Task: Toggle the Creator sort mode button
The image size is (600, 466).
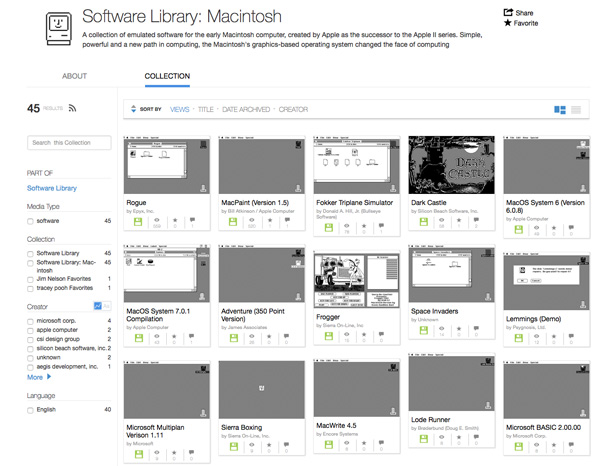Action: [x=102, y=306]
